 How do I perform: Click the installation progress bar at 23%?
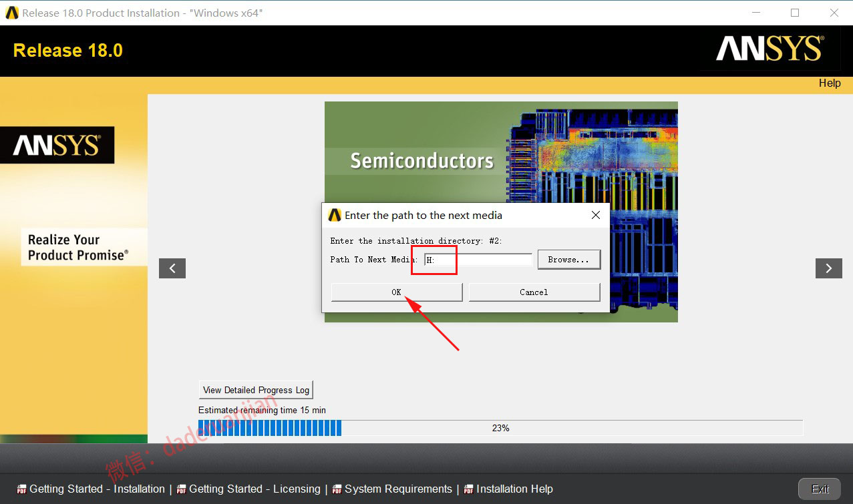click(x=500, y=428)
